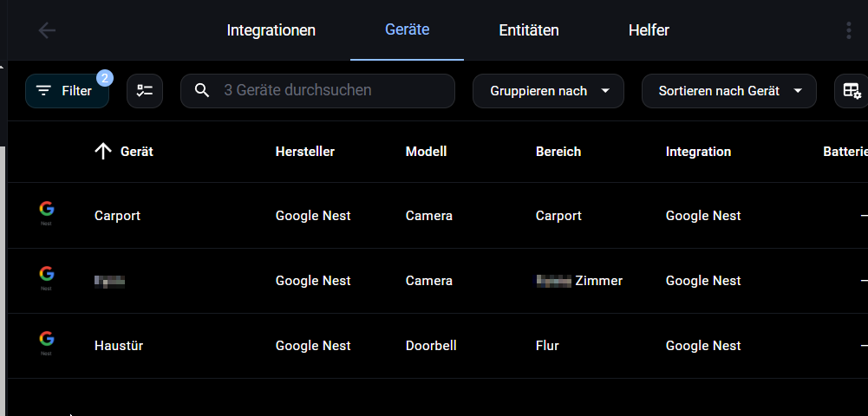The width and height of the screenshot is (868, 416).
Task: Click the magnifier search icon
Action: [x=203, y=91]
